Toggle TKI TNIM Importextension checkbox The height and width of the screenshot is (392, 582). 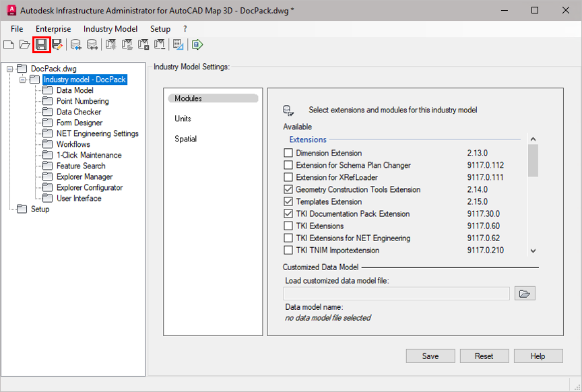(288, 250)
